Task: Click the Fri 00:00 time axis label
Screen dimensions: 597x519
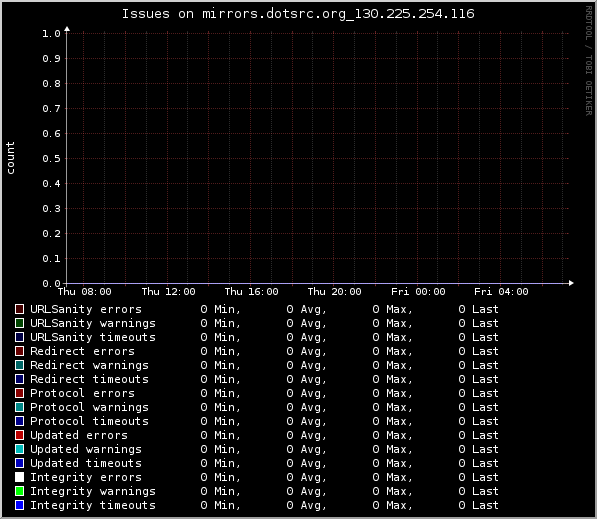Action: tap(418, 292)
